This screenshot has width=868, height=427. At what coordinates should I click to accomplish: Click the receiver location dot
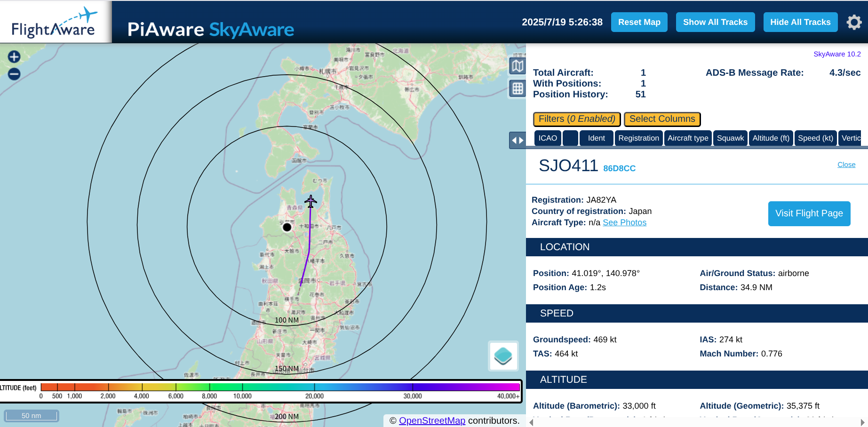coord(287,227)
